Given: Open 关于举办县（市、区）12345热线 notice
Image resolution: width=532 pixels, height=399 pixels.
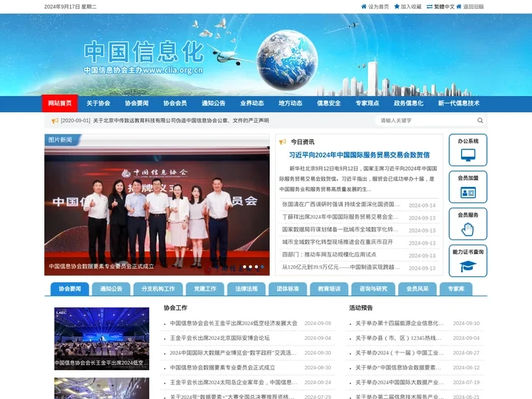Looking at the screenshot, I should coord(398,338).
